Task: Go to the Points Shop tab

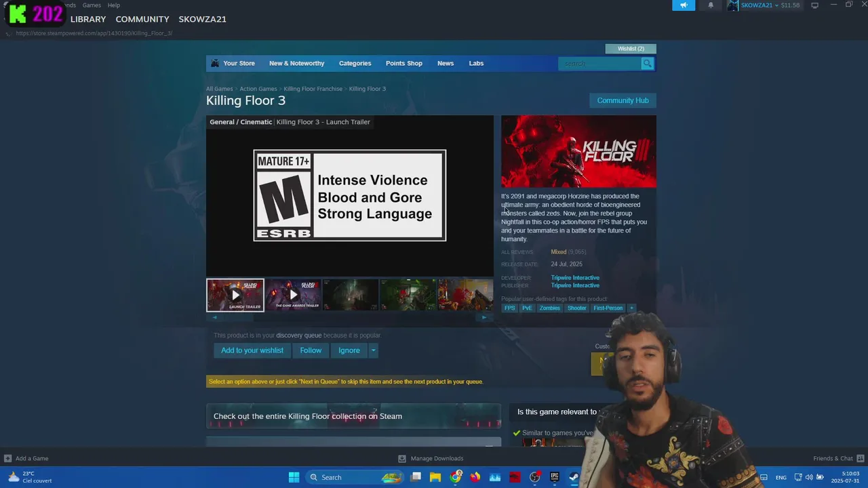Action: pyautogui.click(x=404, y=64)
